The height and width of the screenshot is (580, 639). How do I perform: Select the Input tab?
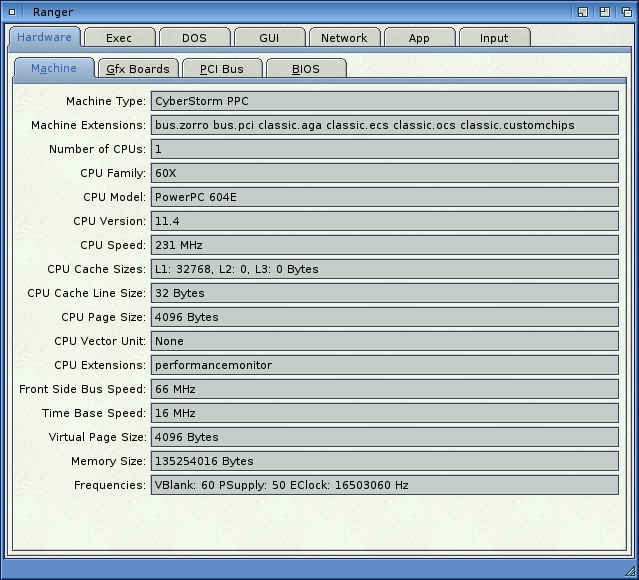tap(494, 38)
